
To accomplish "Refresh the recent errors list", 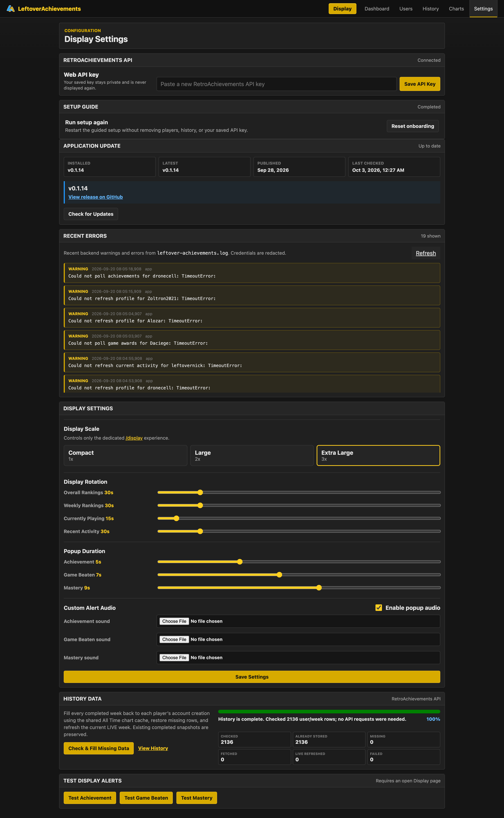I will tap(426, 253).
